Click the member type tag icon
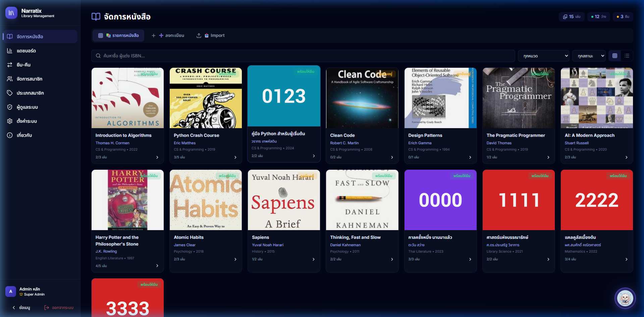Image resolution: width=644 pixels, height=317 pixels. 10,93
